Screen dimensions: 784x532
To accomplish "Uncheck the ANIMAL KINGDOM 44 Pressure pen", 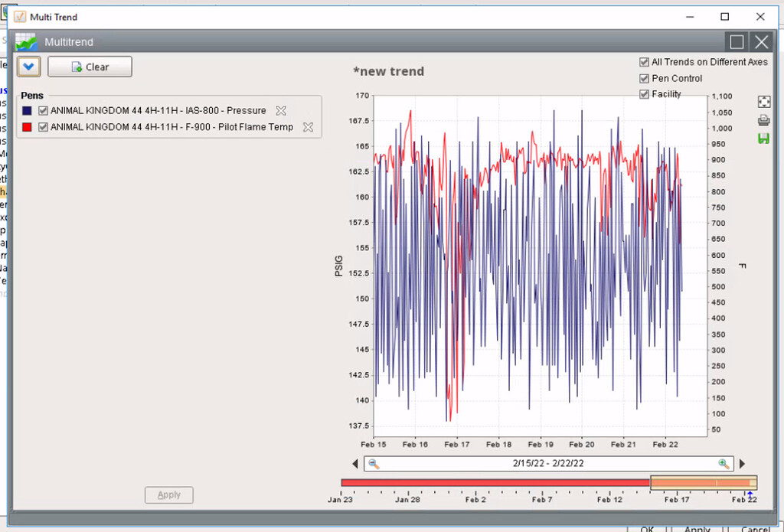I will 43,110.
